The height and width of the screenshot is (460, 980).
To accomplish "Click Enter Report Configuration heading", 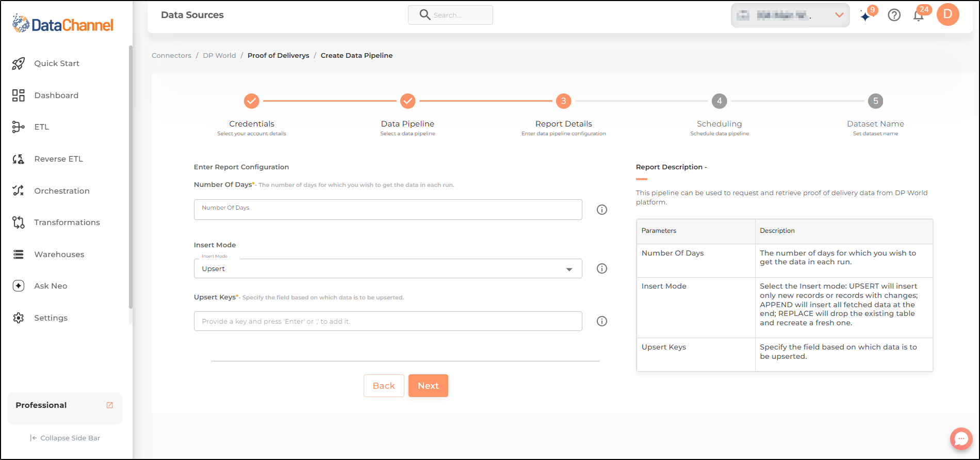I will 241,167.
